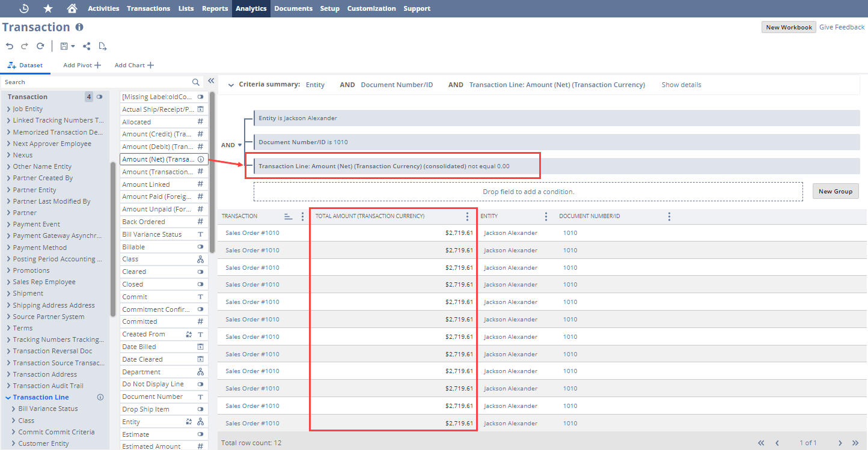The width and height of the screenshot is (868, 450).
Task: Open Transaction column options menu
Action: [x=302, y=216]
